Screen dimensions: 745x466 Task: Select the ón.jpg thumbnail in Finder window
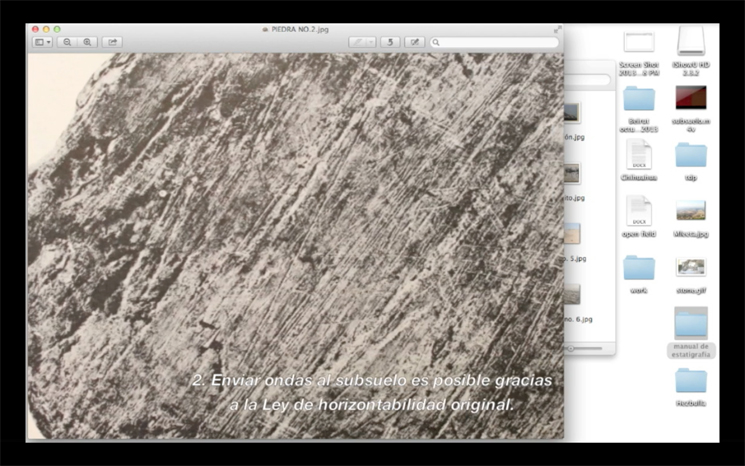[572, 113]
